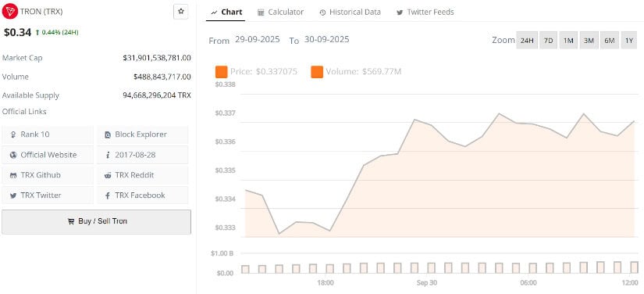Click the $0.333 y-axis label
644x294 pixels.
[224, 228]
